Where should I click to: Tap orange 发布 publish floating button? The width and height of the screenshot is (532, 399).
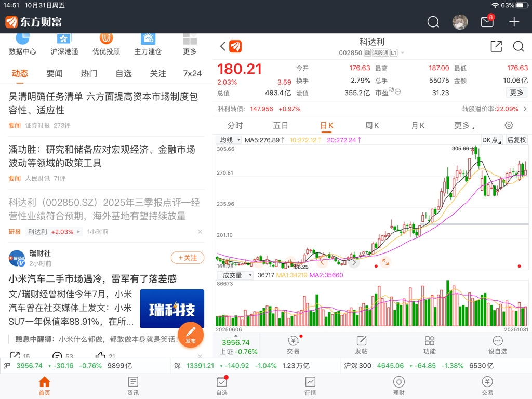[x=191, y=335]
